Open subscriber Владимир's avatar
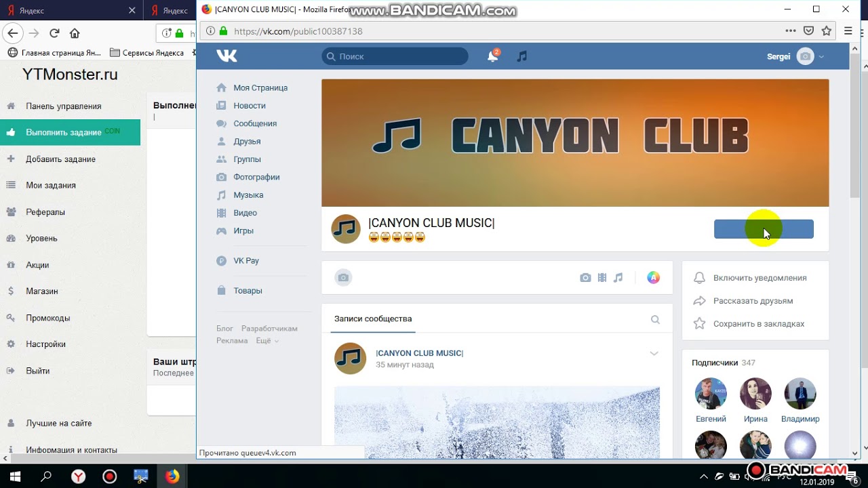This screenshot has height=488, width=868. click(x=800, y=393)
